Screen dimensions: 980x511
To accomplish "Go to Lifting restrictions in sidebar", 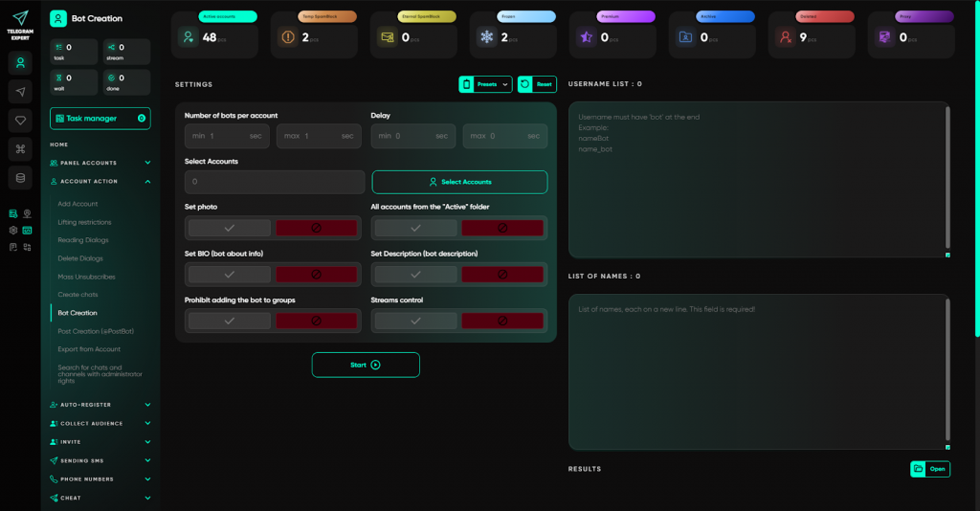I will point(84,222).
